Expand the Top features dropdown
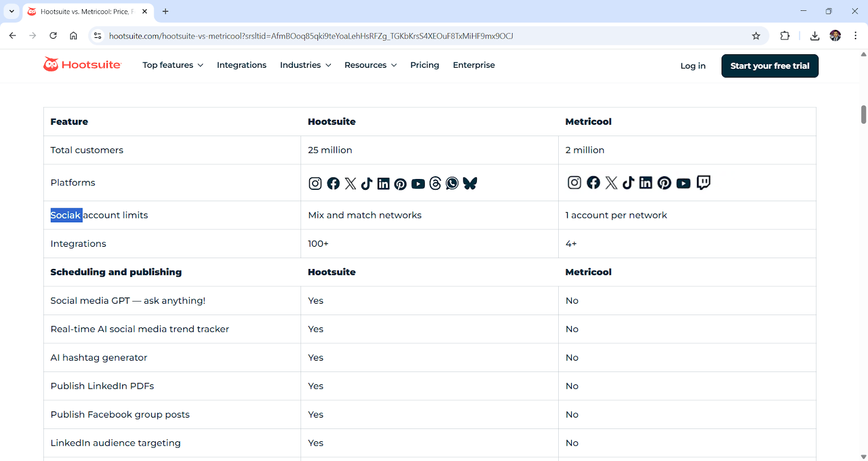 click(x=173, y=65)
